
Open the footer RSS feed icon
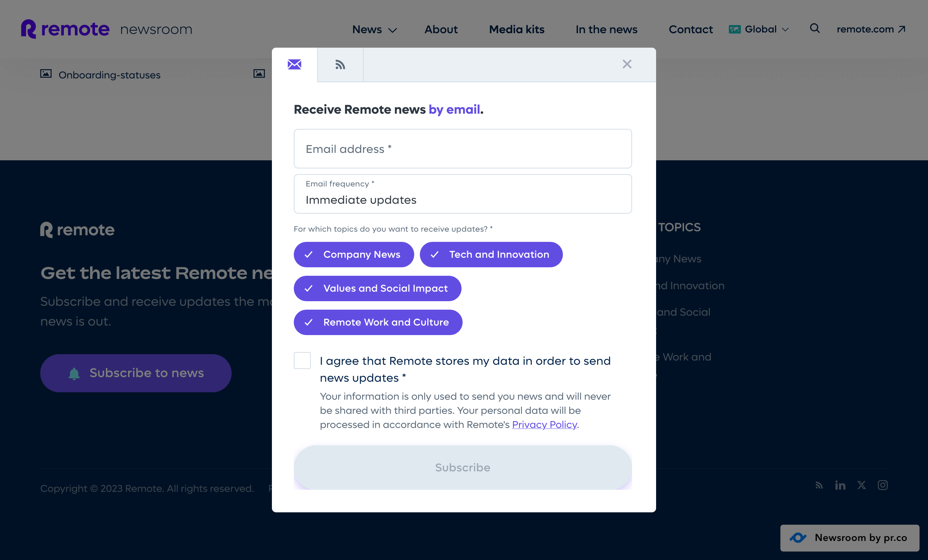[819, 485]
